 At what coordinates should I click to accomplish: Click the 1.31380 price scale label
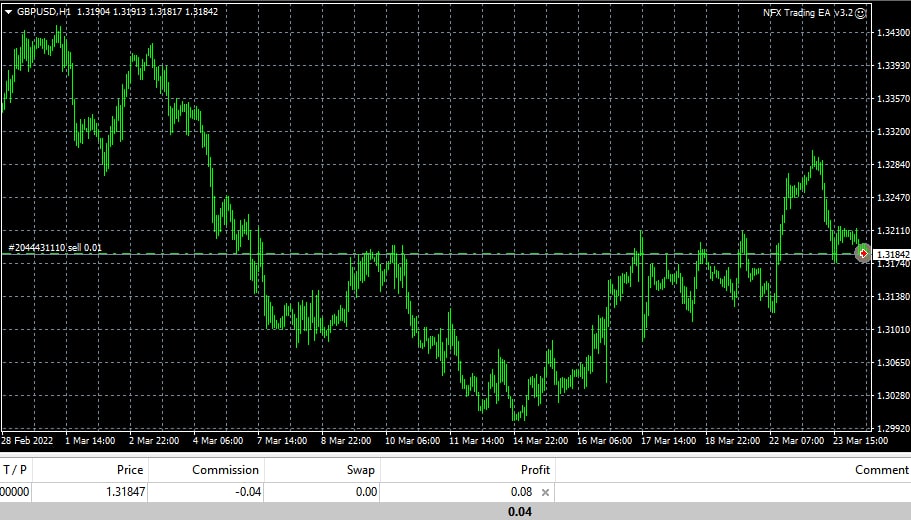[x=893, y=296]
